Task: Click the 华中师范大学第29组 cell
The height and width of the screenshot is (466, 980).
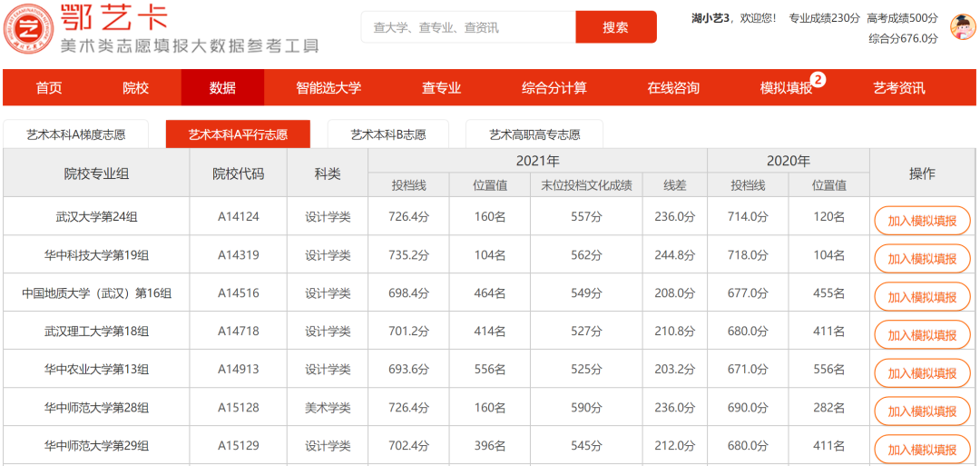Action: [96, 446]
